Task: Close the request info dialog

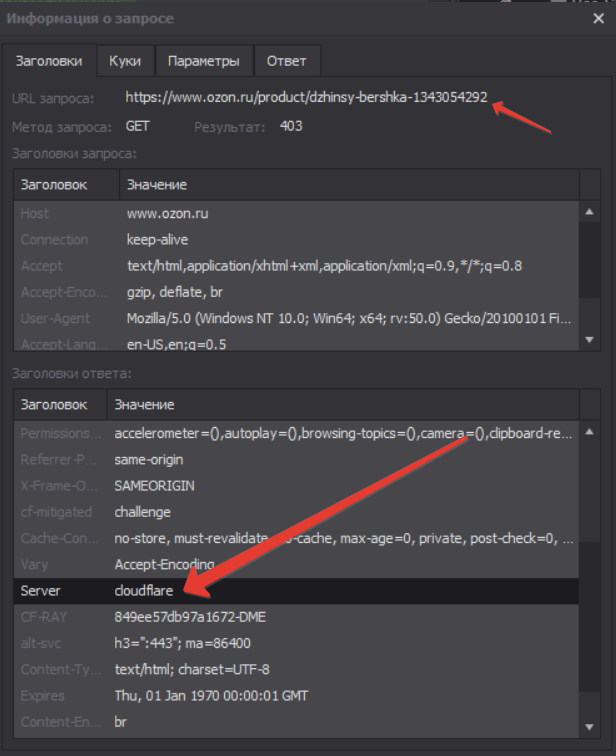Action: [598, 18]
